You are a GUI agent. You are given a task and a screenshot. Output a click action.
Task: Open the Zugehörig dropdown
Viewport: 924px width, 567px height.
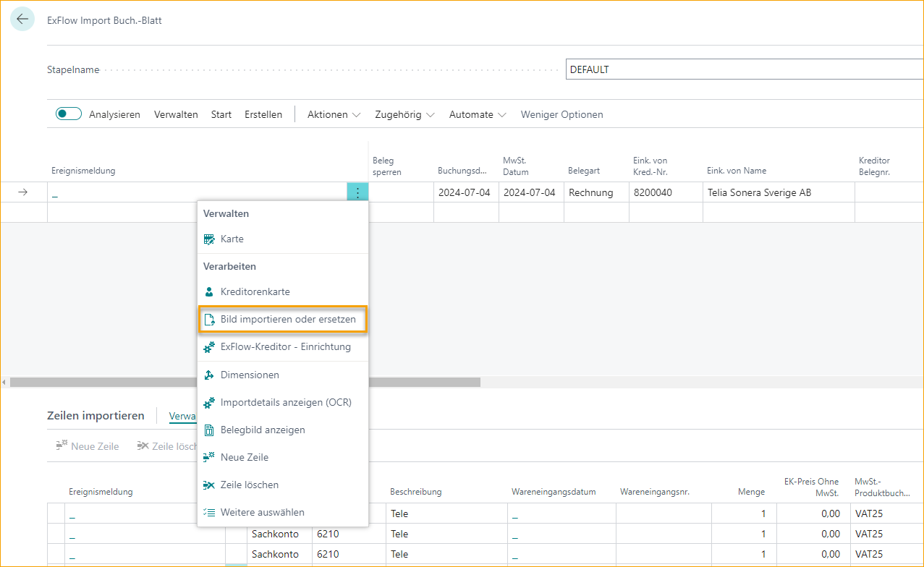coord(404,114)
